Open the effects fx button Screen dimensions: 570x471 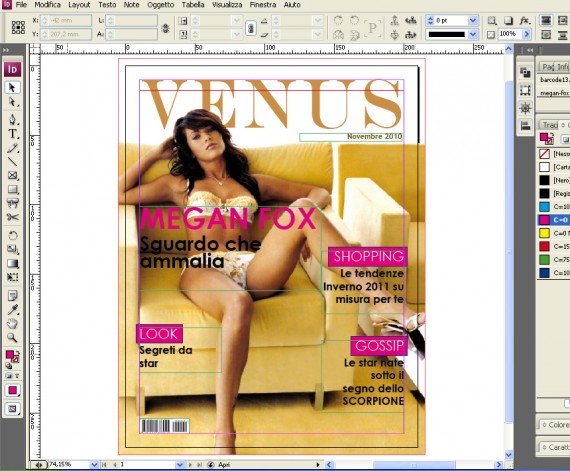coord(524,20)
